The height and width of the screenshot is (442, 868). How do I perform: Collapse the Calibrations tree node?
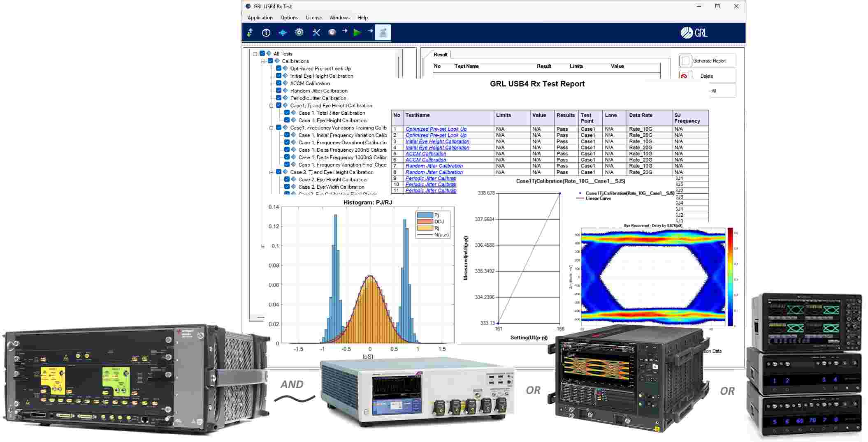(x=263, y=61)
